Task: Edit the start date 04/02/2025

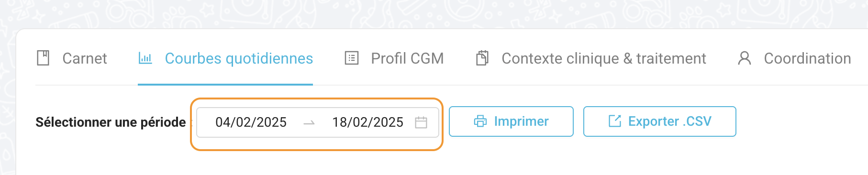Action: click(x=251, y=122)
